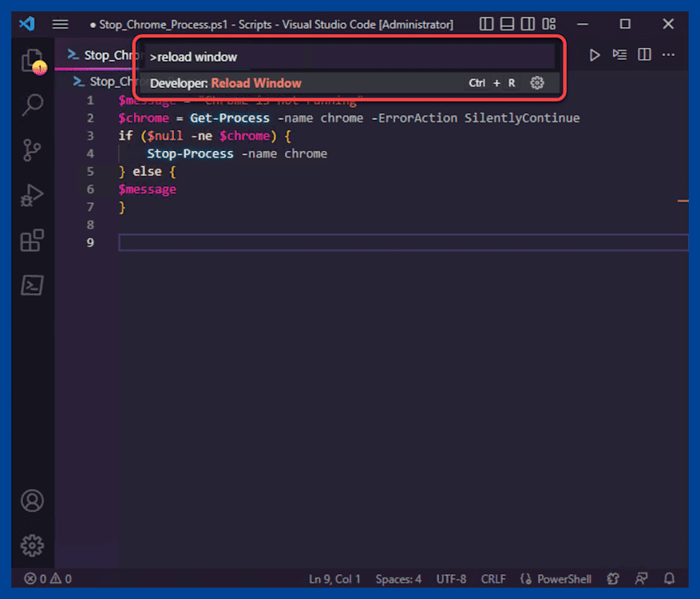Click the Stop_Chrome_Process.ps1 editor tab
The height and width of the screenshot is (599, 700).
tap(99, 55)
